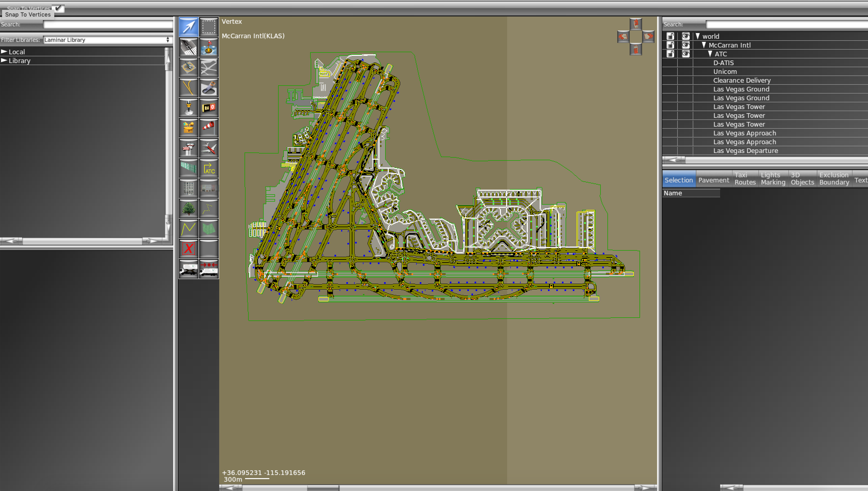Select the red X Exclusion tool
The width and height of the screenshot is (868, 491).
click(188, 249)
